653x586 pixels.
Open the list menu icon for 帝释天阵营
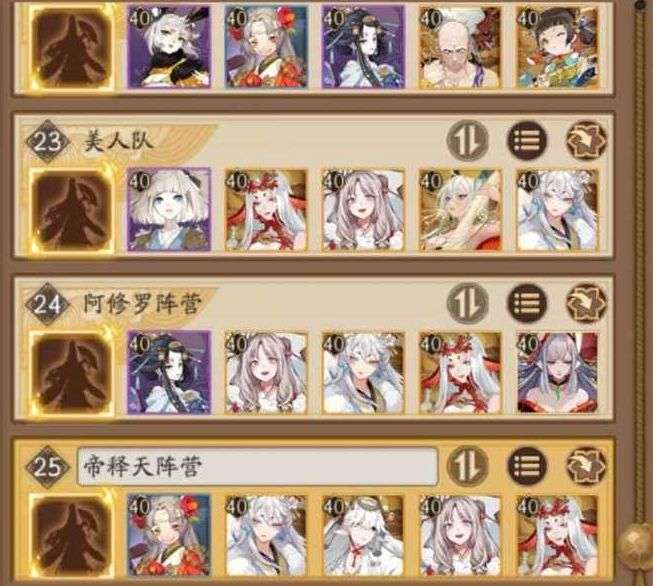[x=527, y=466]
